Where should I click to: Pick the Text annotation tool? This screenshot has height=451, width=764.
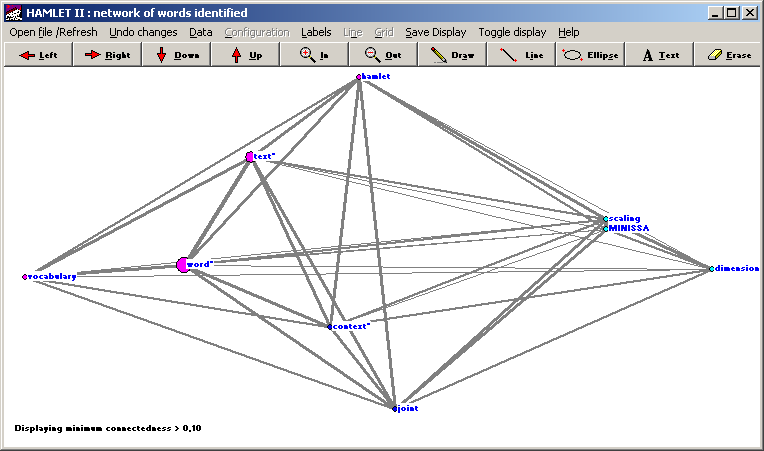659,55
